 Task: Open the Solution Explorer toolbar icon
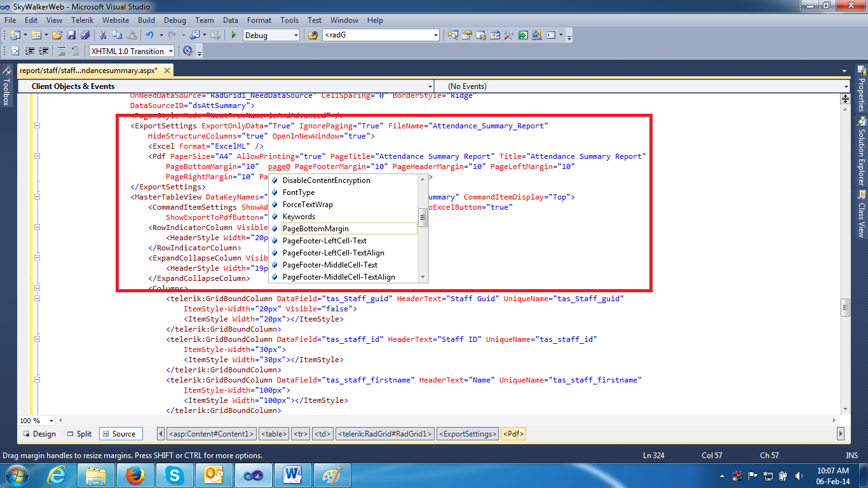(453, 35)
